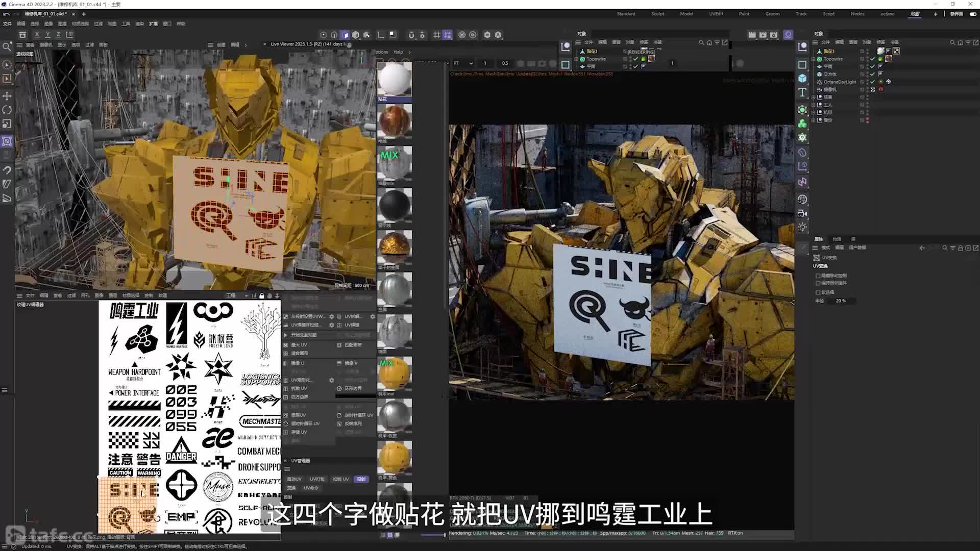Select the Rotate tool in left toolbar
The image size is (980, 551).
[x=7, y=110]
